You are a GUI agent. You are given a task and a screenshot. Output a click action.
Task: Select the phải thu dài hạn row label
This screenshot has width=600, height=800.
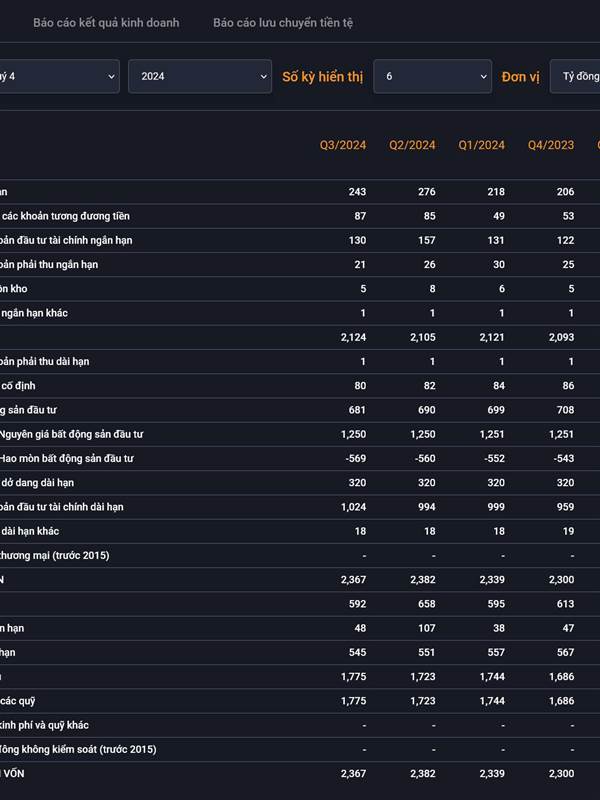pyautogui.click(x=44, y=362)
